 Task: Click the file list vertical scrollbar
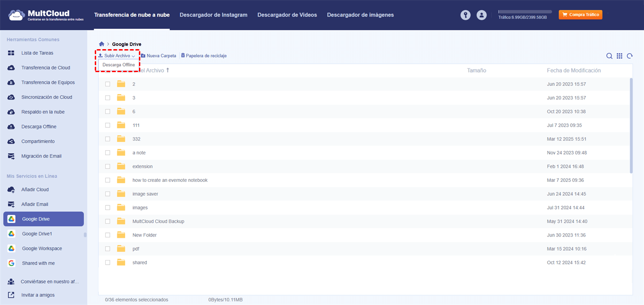click(x=631, y=125)
